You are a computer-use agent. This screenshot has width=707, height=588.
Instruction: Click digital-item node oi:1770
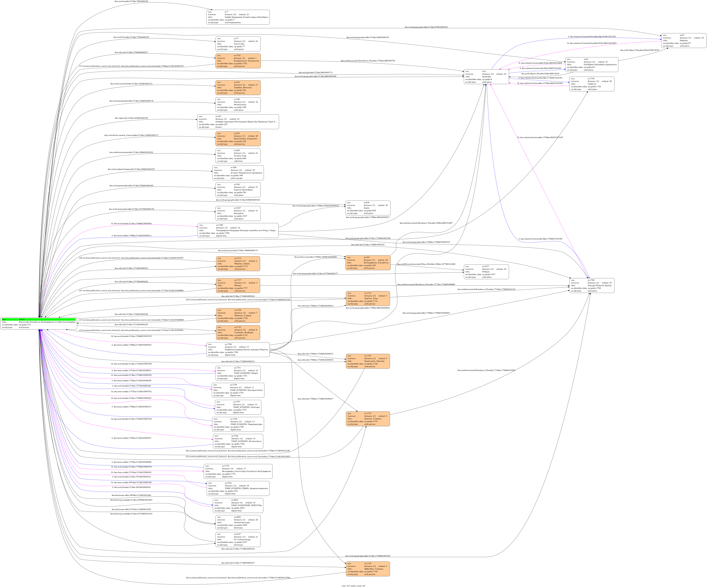click(x=238, y=471)
